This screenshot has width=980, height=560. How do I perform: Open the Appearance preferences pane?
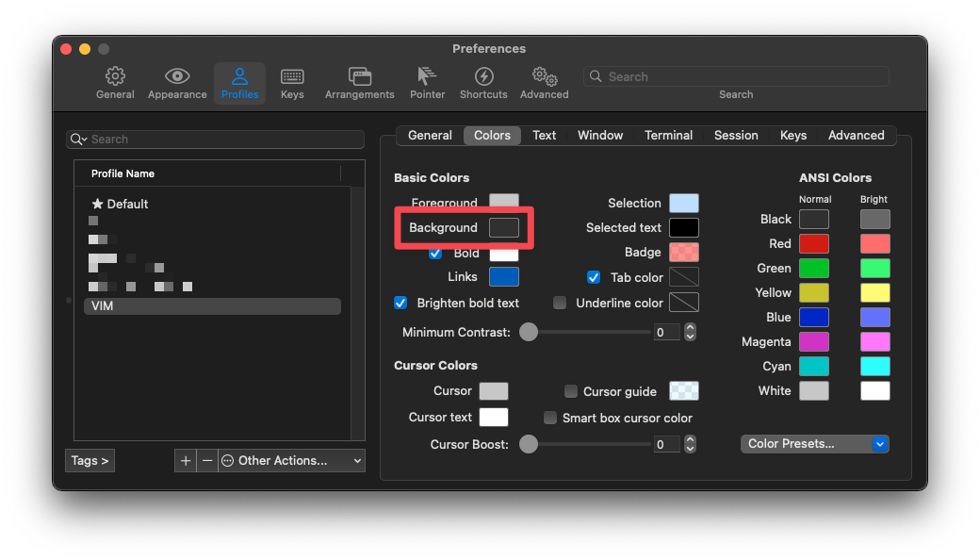pos(177,83)
